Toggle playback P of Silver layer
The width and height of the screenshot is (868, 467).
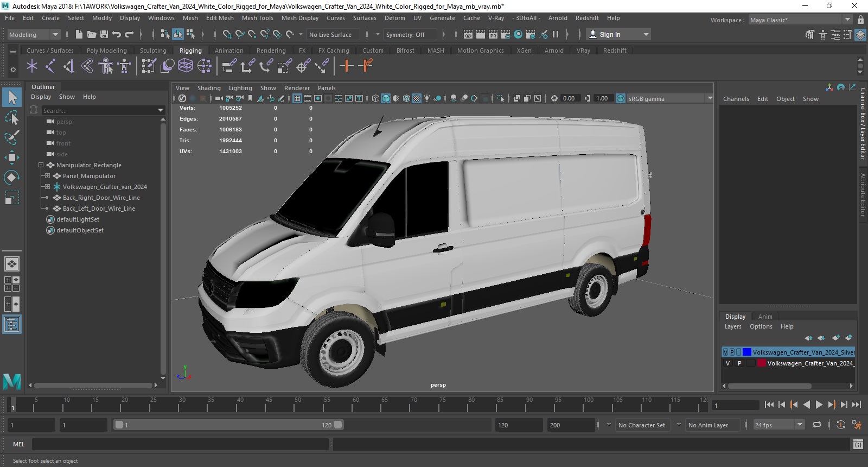[x=732, y=352]
